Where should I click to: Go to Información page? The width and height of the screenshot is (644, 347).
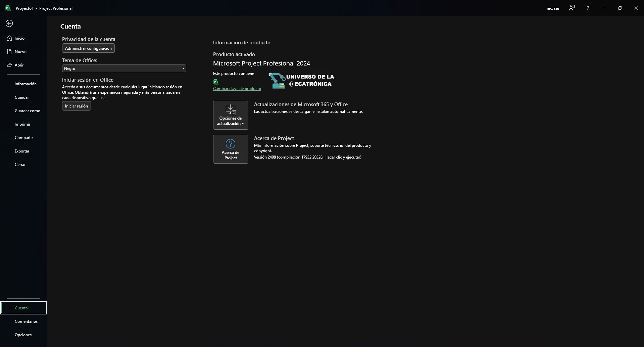(23, 84)
